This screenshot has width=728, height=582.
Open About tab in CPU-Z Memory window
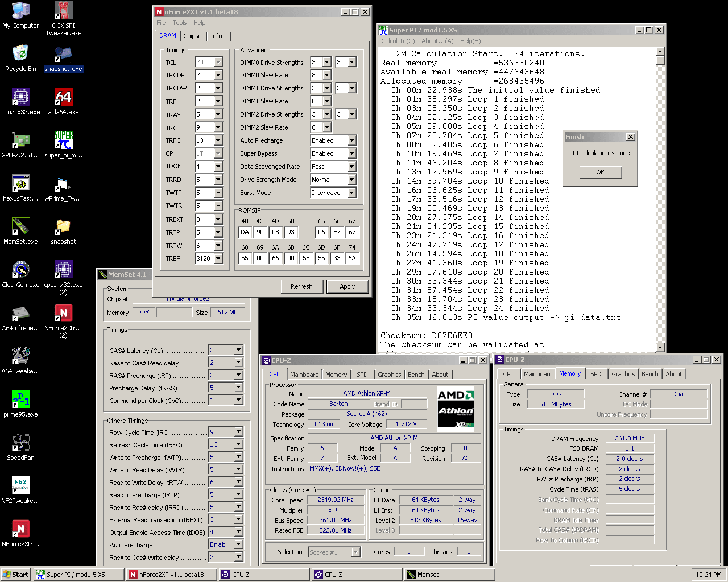tap(674, 374)
